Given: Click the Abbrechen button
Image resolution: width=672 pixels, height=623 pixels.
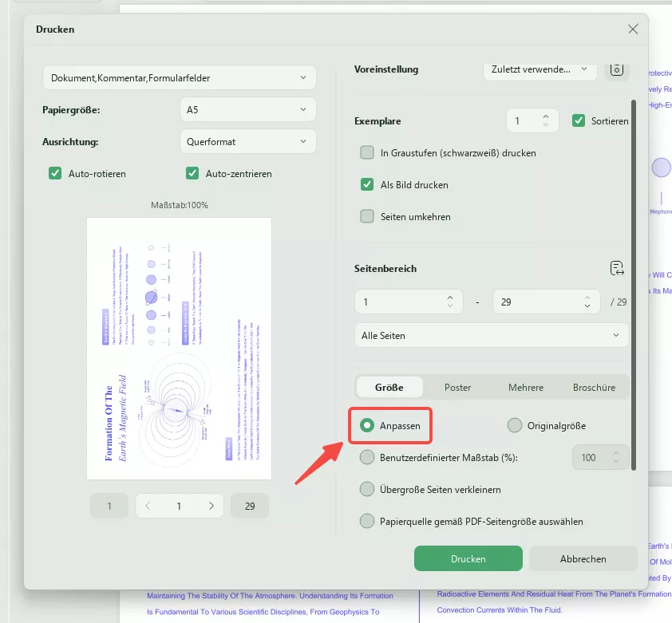Looking at the screenshot, I should (x=583, y=558).
